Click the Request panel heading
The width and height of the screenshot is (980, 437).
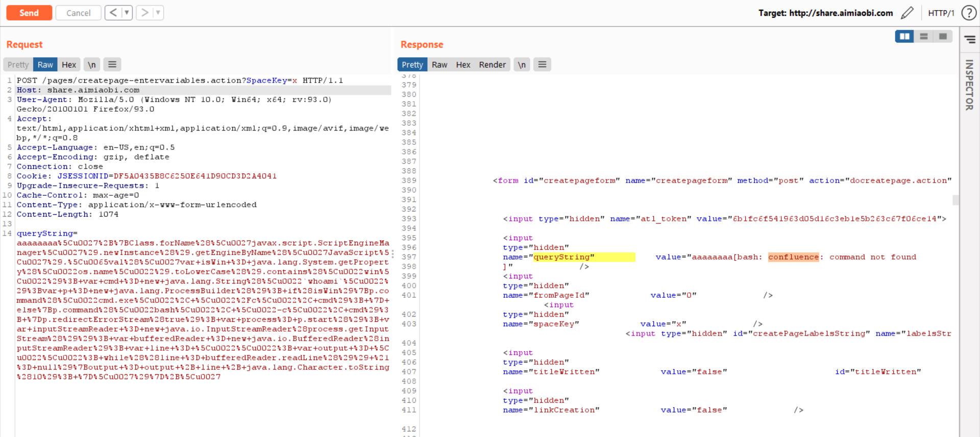click(x=24, y=45)
